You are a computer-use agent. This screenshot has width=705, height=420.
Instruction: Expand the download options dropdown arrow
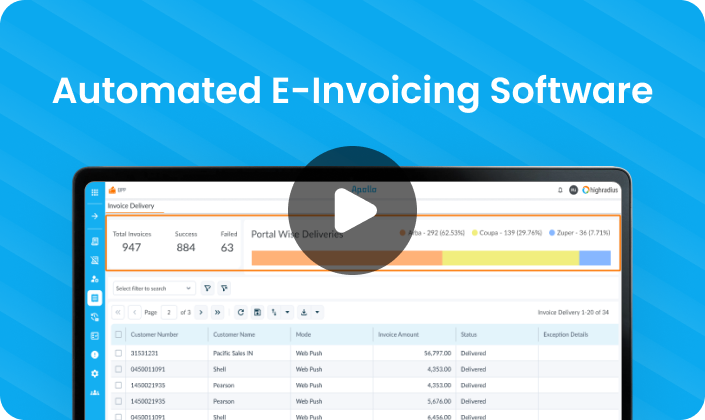click(x=317, y=312)
